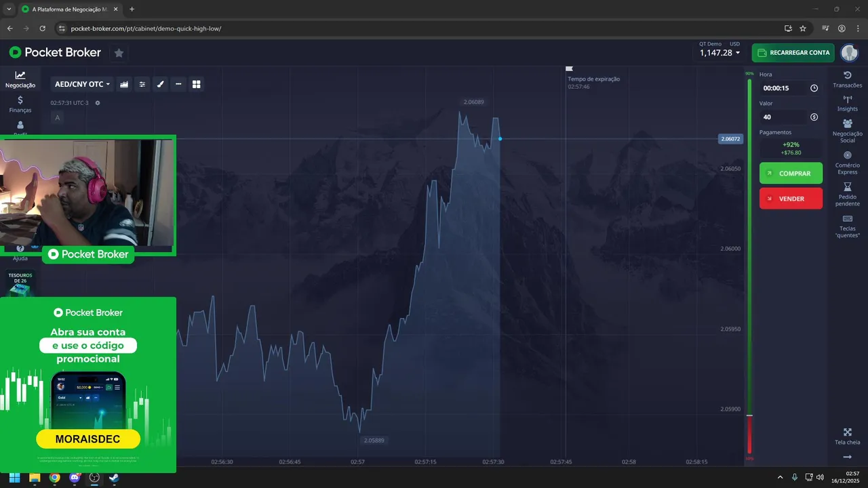Click the 2.05889 chart low label
This screenshot has width=868, height=488.
(x=374, y=440)
